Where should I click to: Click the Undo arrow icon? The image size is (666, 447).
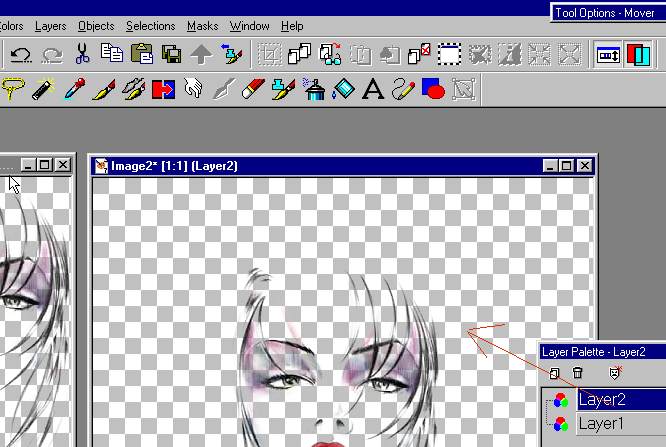(21, 55)
